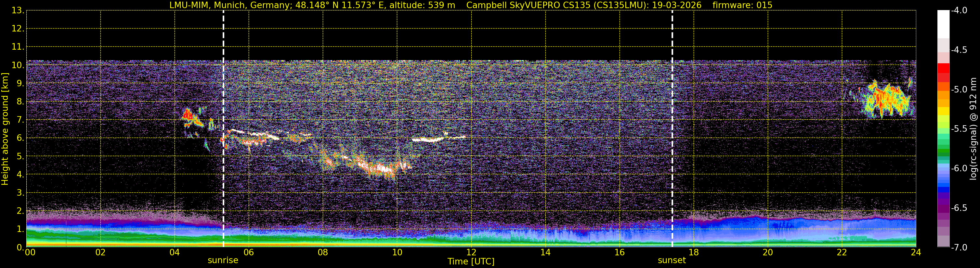Click the height tick label '7.'
Screen dimensions: 980x268
click(20, 120)
